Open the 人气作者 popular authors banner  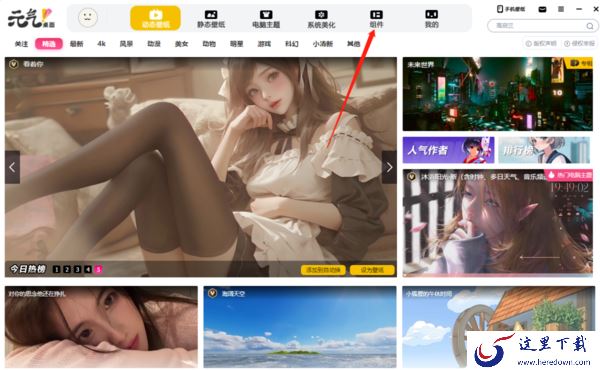click(x=448, y=150)
